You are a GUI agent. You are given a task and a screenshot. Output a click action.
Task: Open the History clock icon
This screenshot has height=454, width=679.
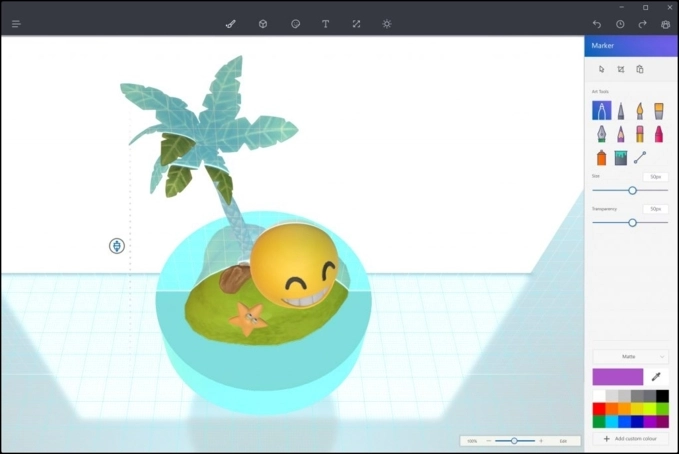[x=620, y=24]
